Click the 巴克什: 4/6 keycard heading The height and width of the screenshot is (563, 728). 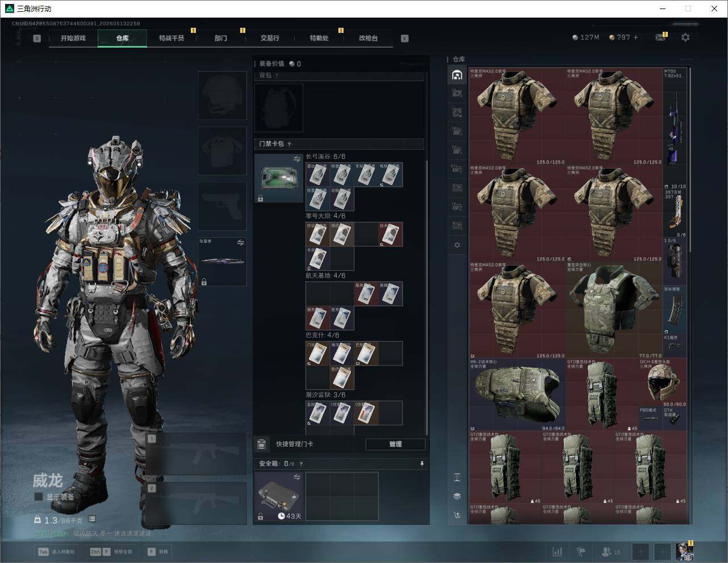pyautogui.click(x=322, y=335)
